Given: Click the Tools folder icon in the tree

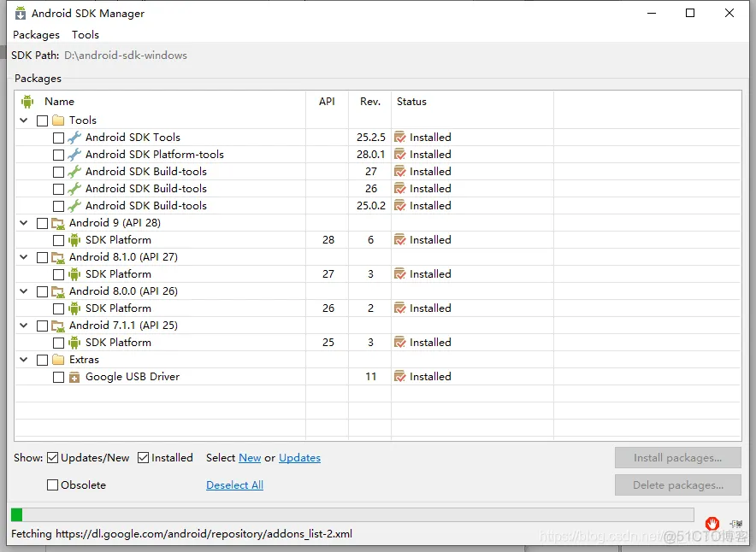Looking at the screenshot, I should click(58, 120).
